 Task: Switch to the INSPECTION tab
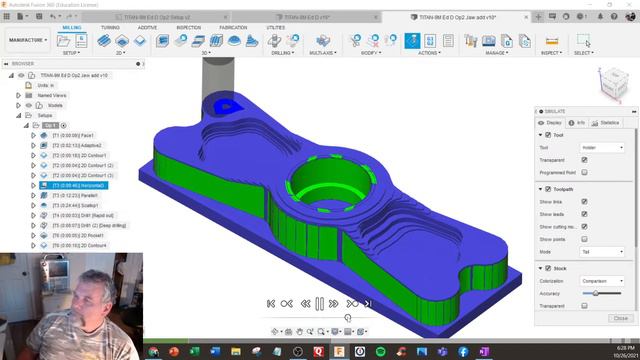[x=189, y=27]
